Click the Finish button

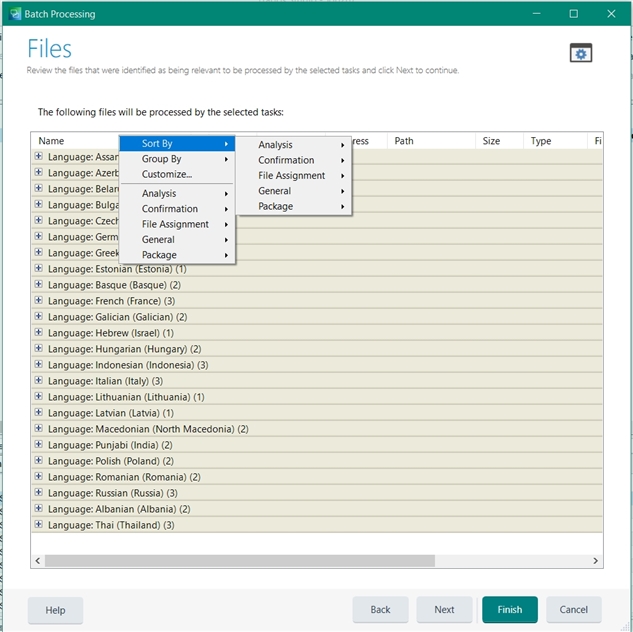pos(509,609)
